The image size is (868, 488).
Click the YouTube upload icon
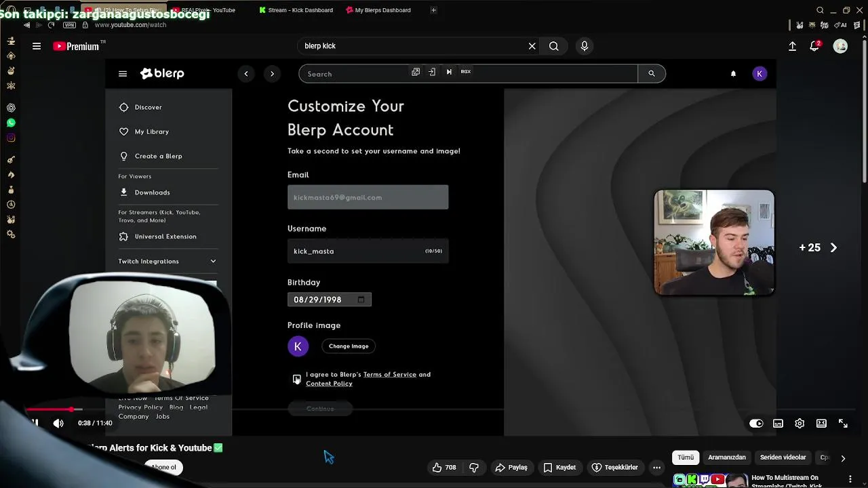[x=792, y=46]
